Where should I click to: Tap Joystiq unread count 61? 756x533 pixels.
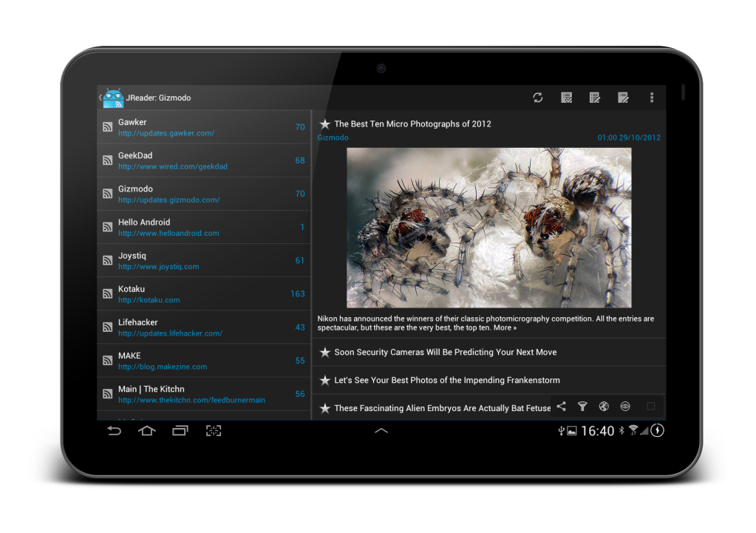300,260
